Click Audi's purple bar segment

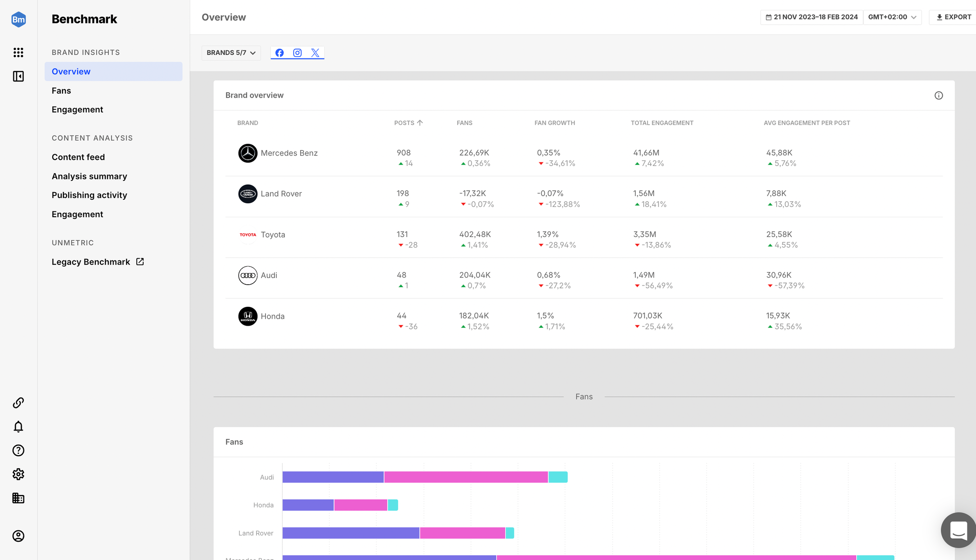point(333,477)
